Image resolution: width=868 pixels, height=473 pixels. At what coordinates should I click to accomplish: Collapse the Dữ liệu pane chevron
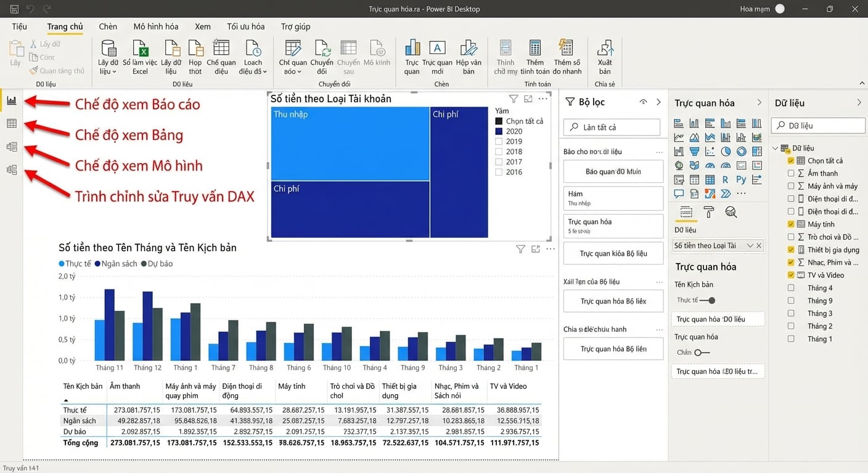859,103
